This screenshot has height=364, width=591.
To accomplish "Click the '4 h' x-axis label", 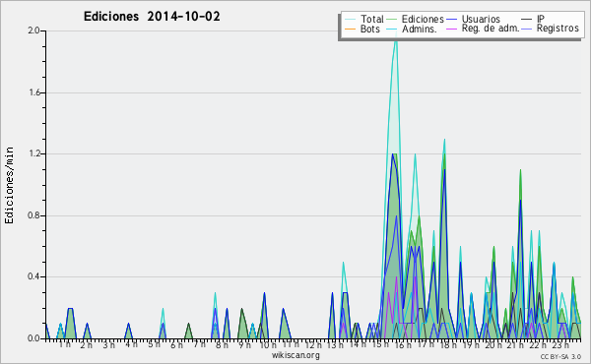I will (x=131, y=344).
